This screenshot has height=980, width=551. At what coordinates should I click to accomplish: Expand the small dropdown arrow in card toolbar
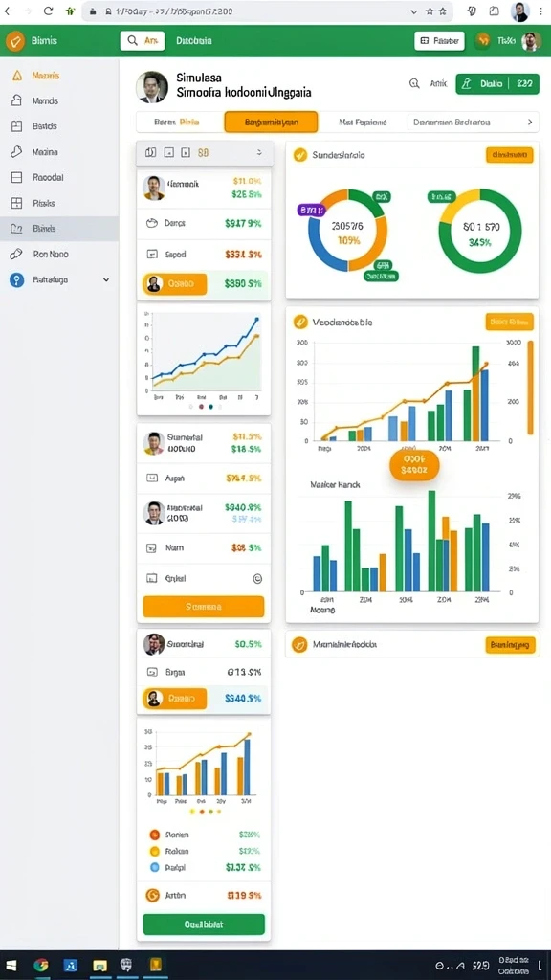pyautogui.click(x=258, y=152)
